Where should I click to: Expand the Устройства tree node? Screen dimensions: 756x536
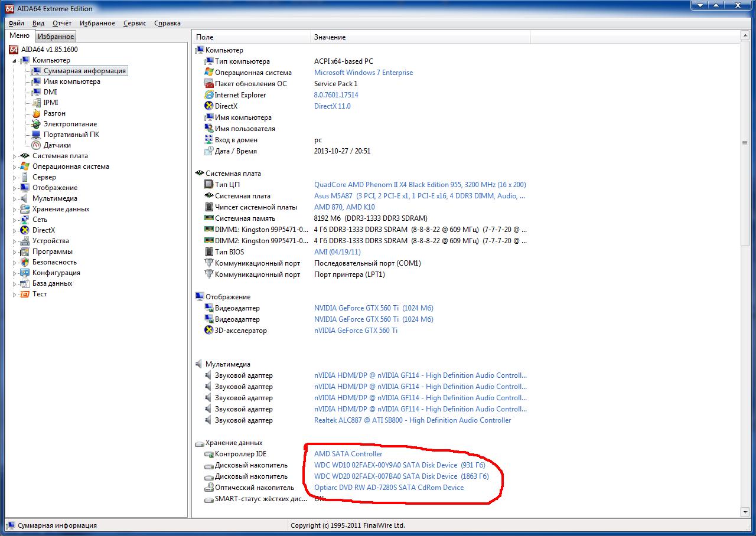pyautogui.click(x=15, y=241)
